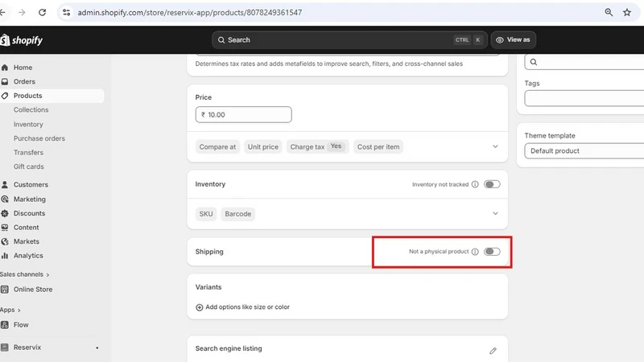Click Add options like size or color
644x362 pixels.
(x=243, y=307)
